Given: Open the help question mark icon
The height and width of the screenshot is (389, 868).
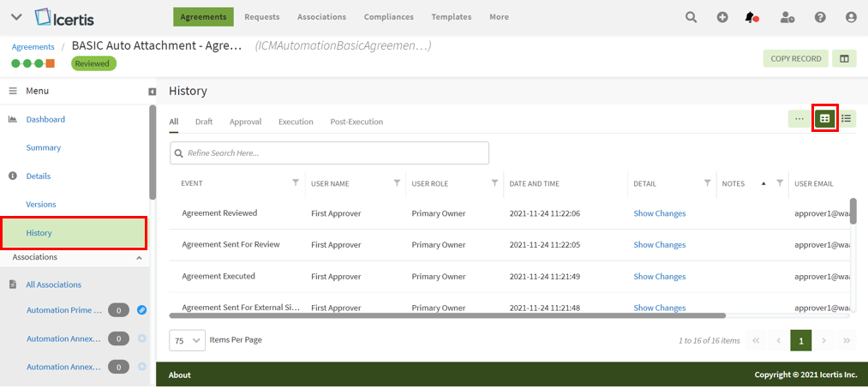Looking at the screenshot, I should pyautogui.click(x=820, y=17).
